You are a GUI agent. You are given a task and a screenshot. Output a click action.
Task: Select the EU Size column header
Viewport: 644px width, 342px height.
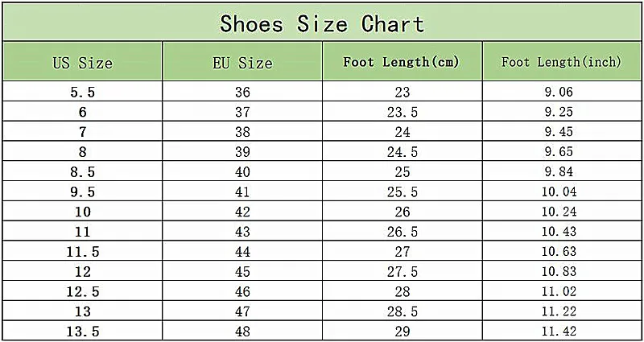[x=242, y=62]
